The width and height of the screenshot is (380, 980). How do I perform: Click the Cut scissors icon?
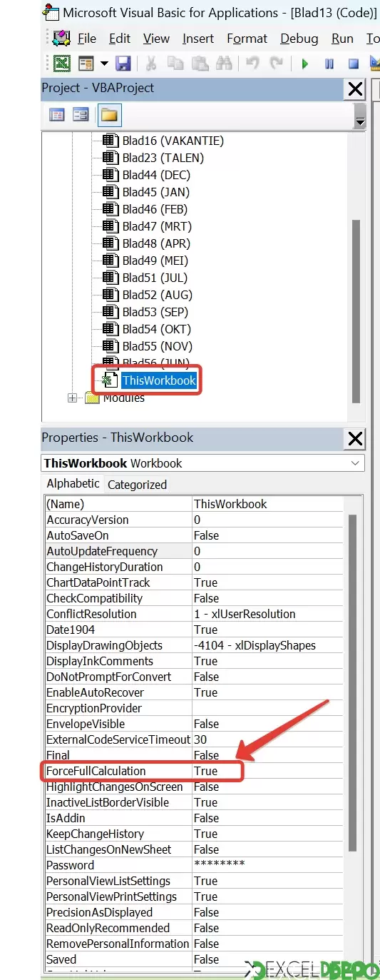[x=151, y=64]
